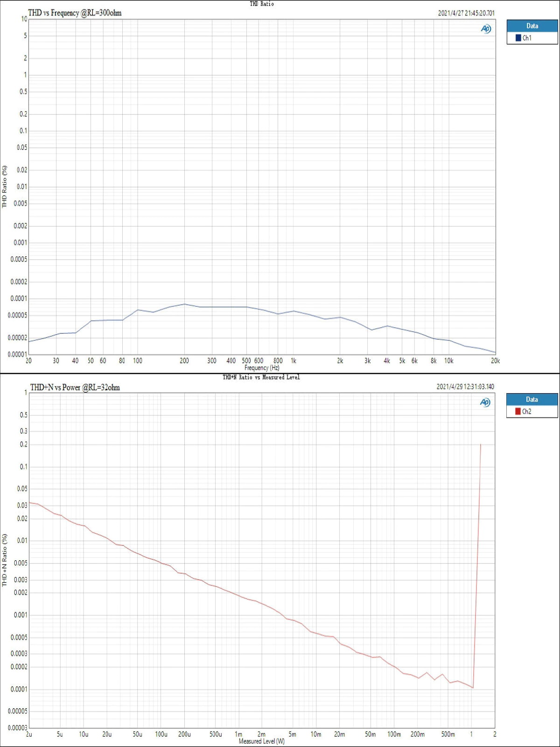
Task: Click the AP logo in the THD vs Frequency graph
Action: click(x=486, y=29)
